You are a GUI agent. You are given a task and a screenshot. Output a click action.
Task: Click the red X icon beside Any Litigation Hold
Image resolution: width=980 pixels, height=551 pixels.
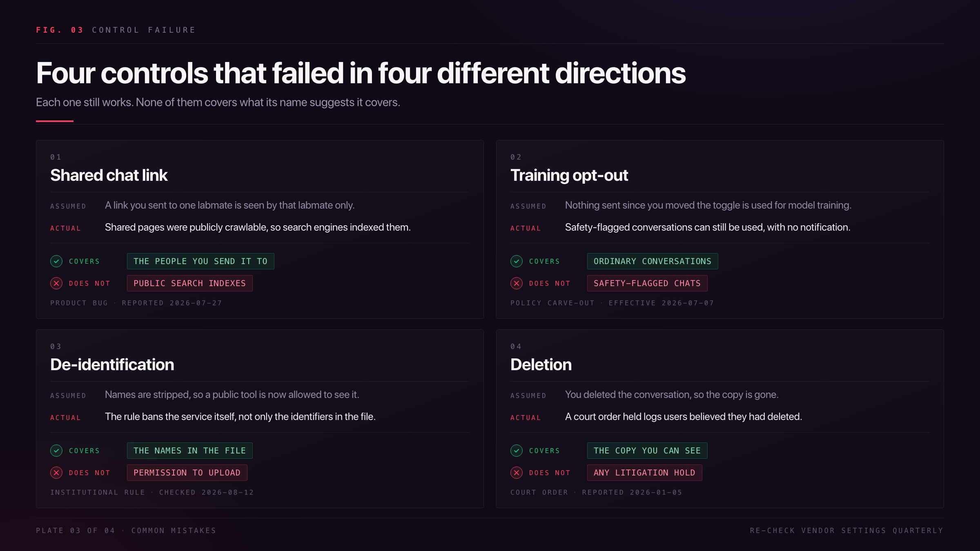(517, 473)
